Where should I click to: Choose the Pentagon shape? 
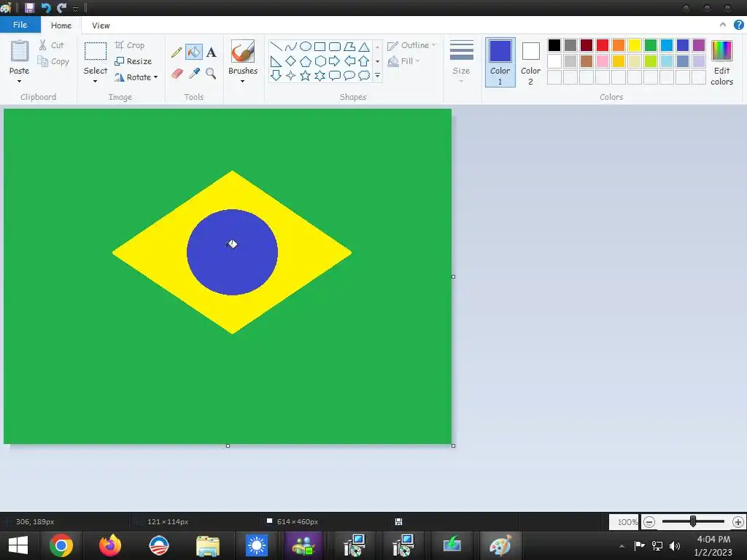[306, 61]
